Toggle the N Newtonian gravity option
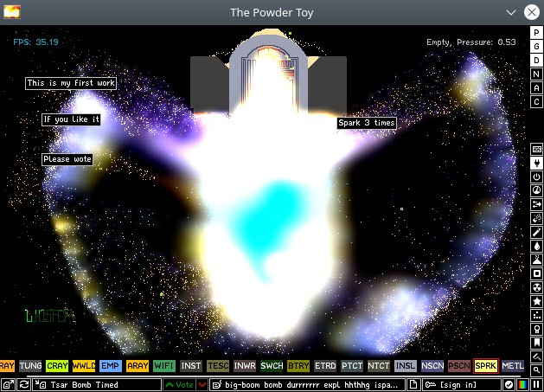This screenshot has width=544, height=392. tap(537, 74)
